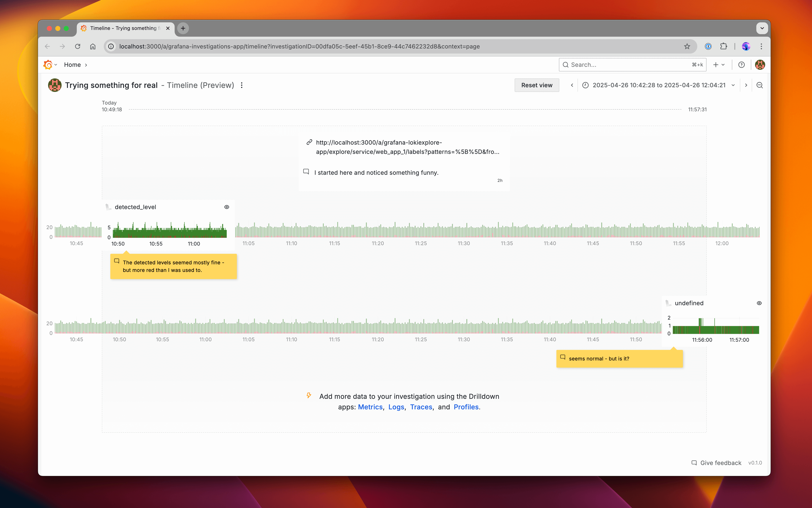This screenshot has height=508, width=812.
Task: Open the help question mark icon
Action: click(741, 65)
